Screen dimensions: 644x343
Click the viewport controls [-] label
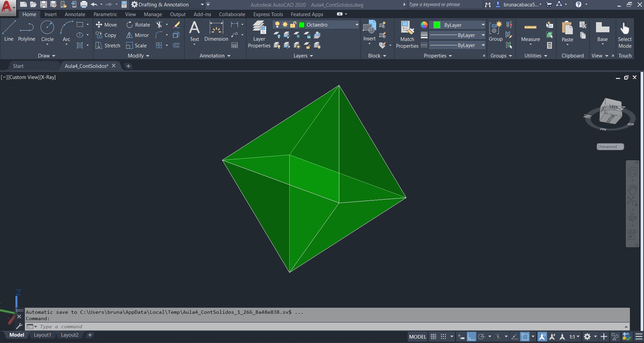coord(4,77)
